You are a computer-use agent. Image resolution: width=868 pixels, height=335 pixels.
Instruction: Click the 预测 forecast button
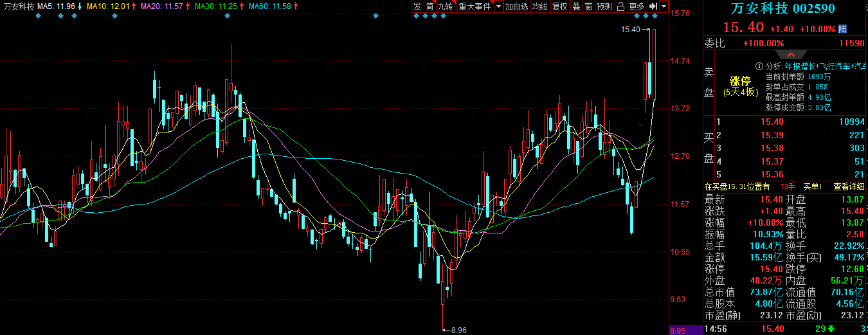point(604,6)
